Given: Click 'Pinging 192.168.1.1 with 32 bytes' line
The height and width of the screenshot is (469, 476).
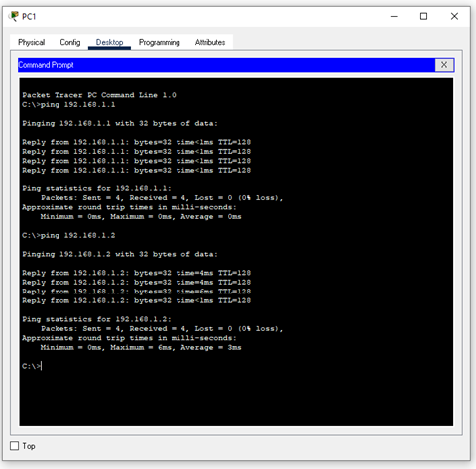Looking at the screenshot, I should 120,124.
